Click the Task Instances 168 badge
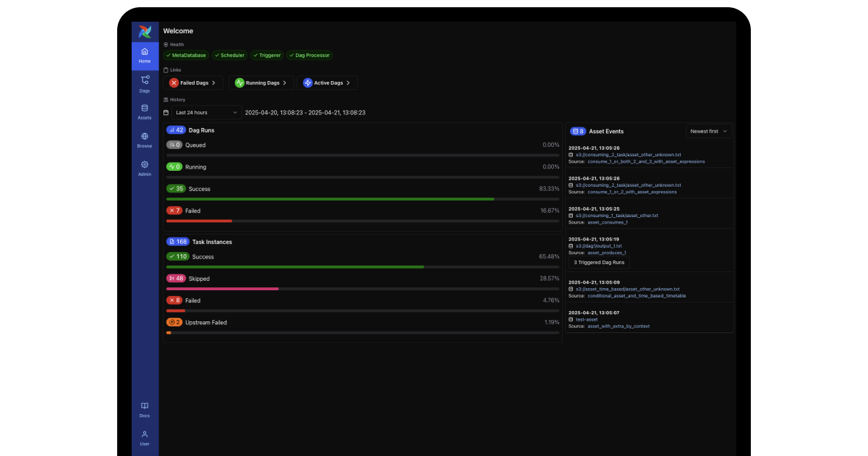Screen dimensions: 868x456 [178, 242]
